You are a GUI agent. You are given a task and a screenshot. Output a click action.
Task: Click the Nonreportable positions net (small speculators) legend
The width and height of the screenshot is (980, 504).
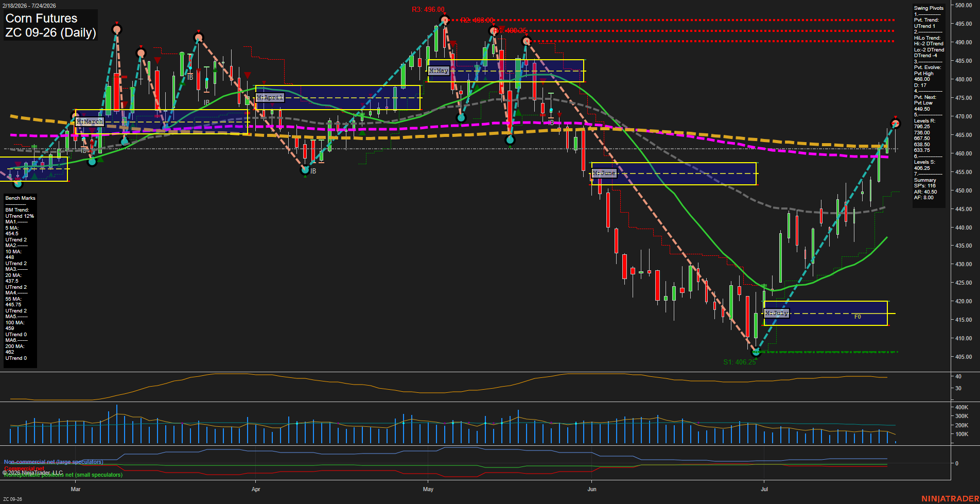click(63, 475)
